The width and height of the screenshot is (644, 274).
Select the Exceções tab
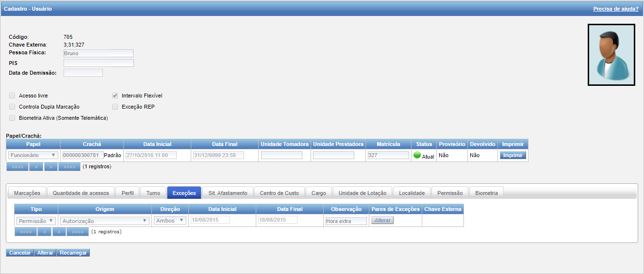click(x=184, y=193)
